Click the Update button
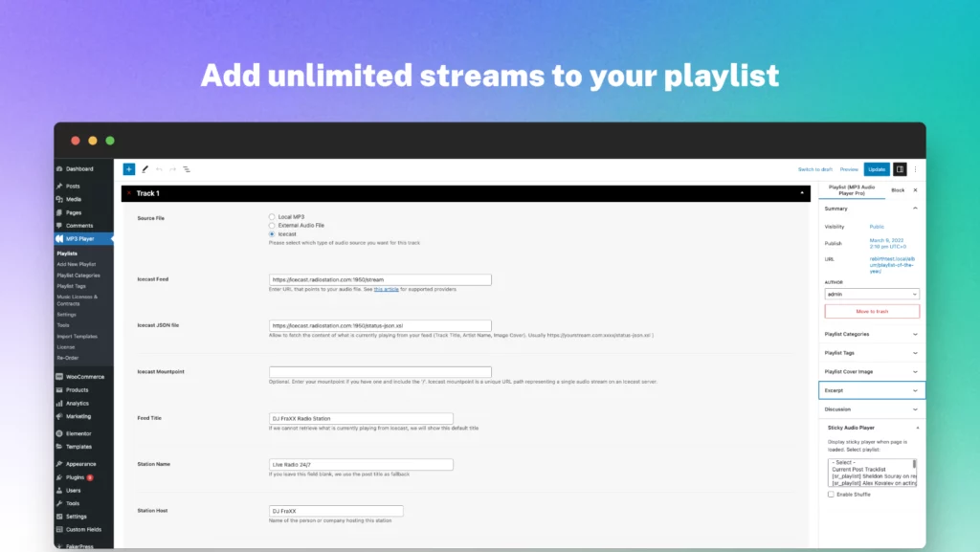The width and height of the screenshot is (980, 552). coord(877,169)
